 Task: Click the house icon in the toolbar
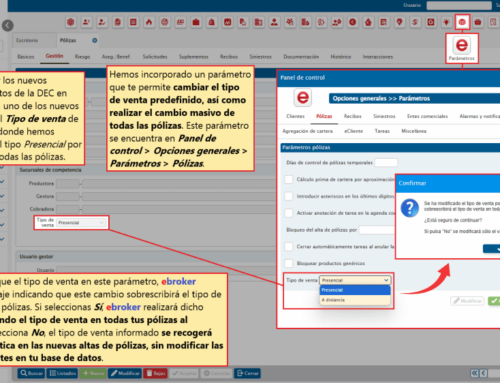[368, 22]
